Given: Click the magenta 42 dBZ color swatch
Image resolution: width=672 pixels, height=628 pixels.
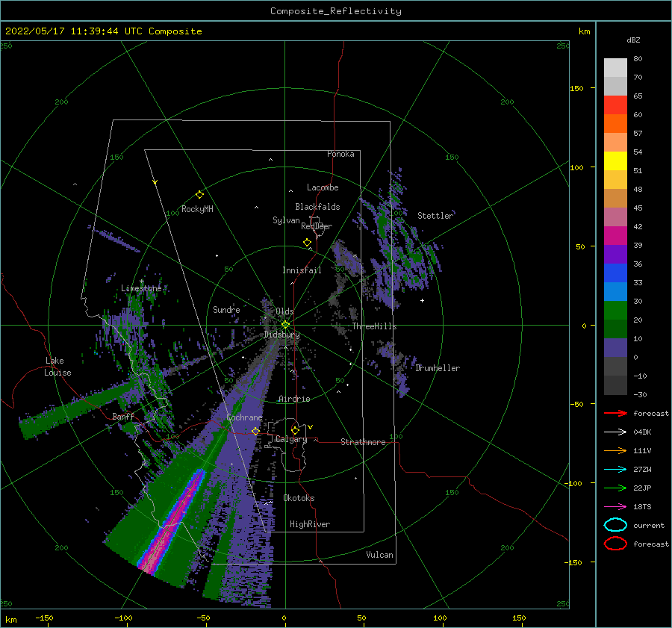Looking at the screenshot, I should (615, 235).
